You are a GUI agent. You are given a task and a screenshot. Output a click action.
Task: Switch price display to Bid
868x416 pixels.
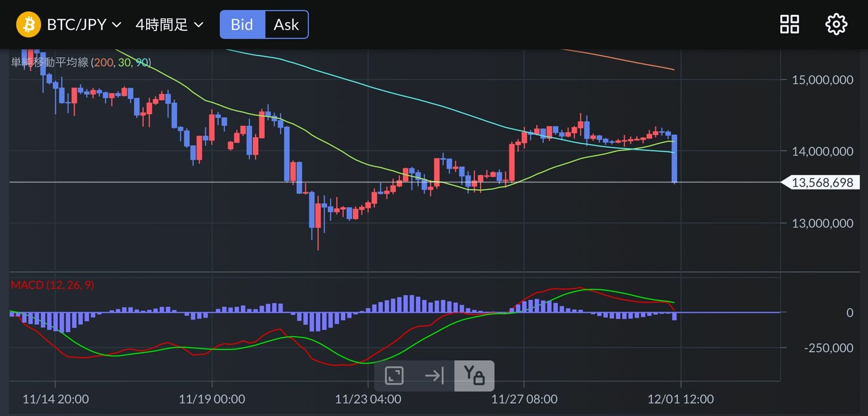(242, 24)
